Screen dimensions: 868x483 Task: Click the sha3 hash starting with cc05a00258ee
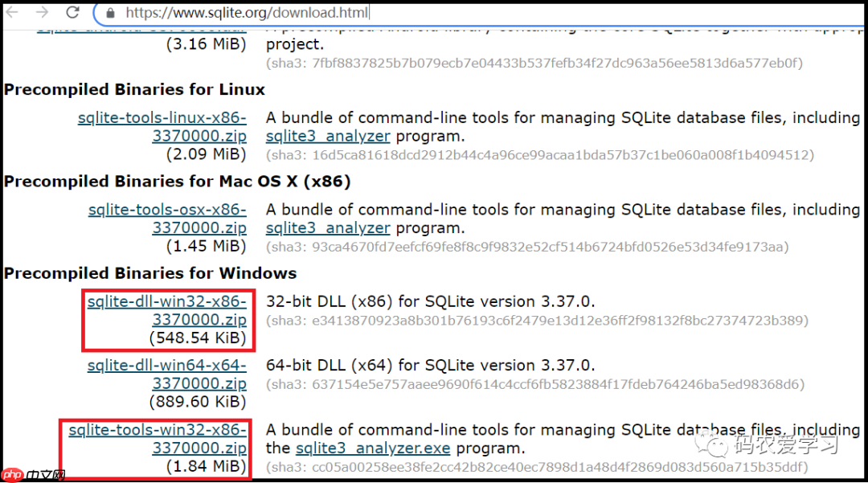tap(537, 468)
